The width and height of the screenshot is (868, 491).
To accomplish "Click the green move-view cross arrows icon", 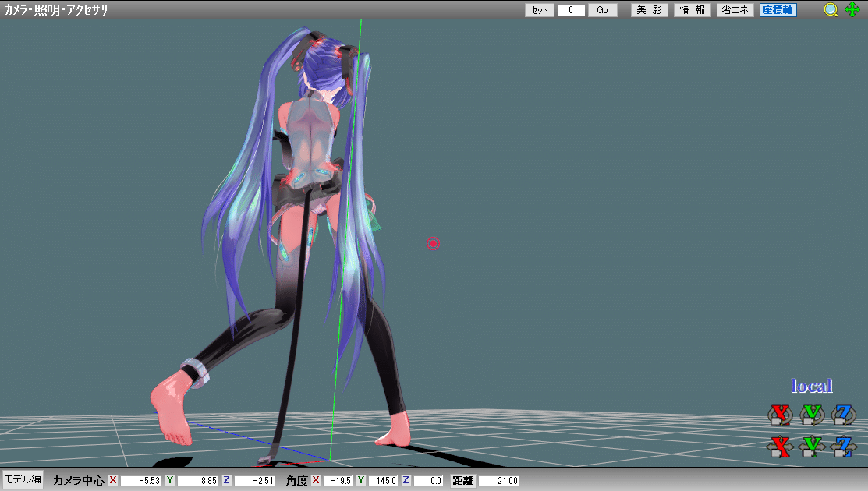I will (852, 9).
